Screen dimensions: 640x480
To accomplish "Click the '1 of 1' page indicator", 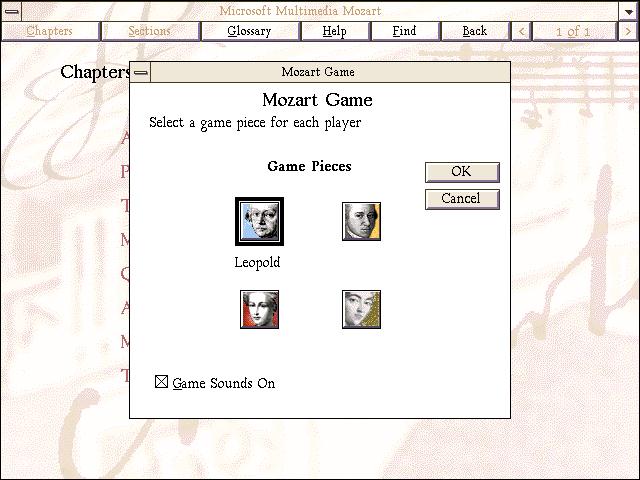I will click(x=573, y=31).
